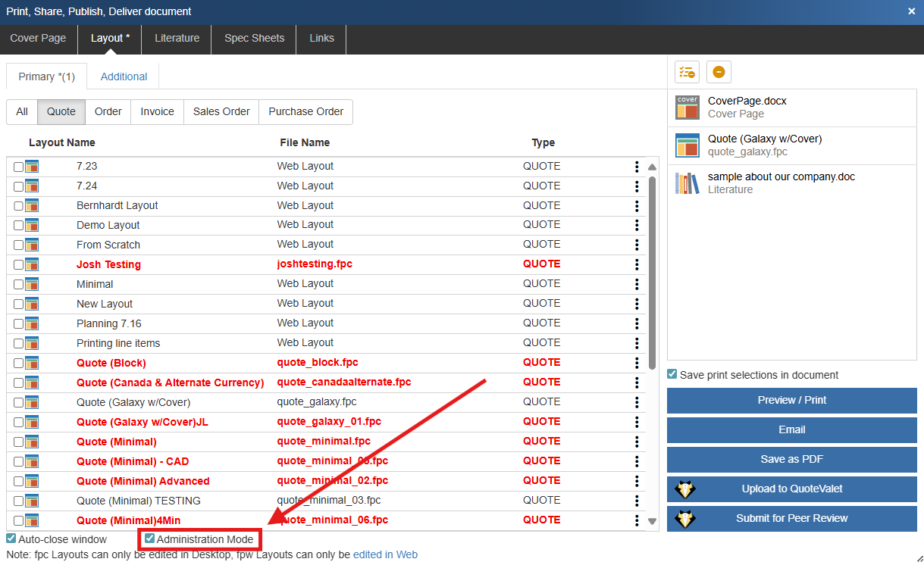Open the Spec Sheets tab
924x562 pixels.
[x=255, y=39]
